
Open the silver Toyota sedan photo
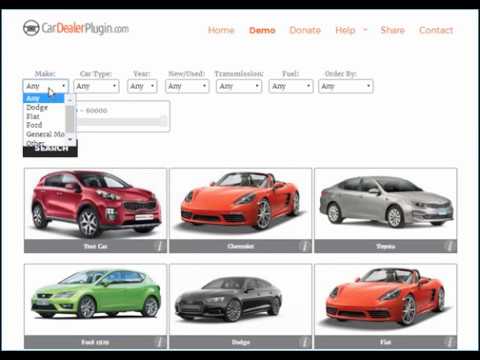[386, 204]
